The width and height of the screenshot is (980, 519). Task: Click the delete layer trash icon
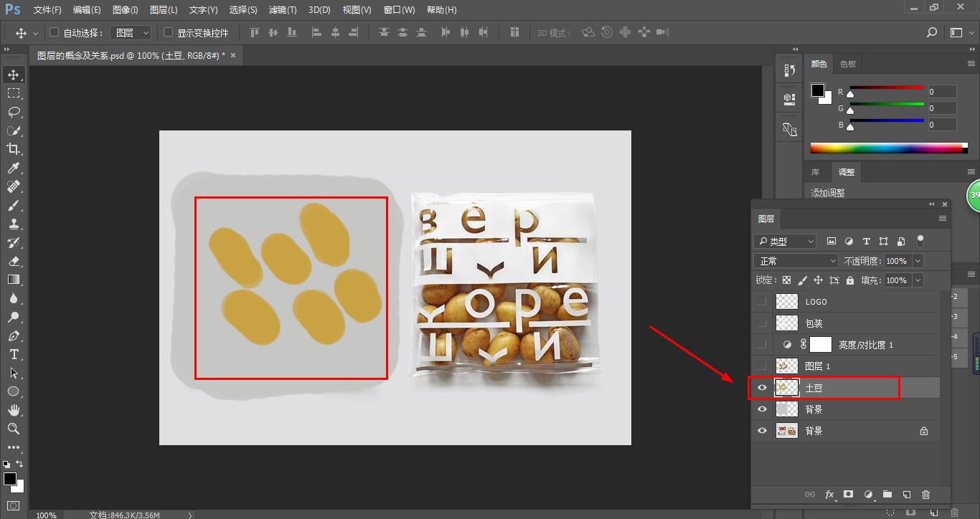[925, 495]
